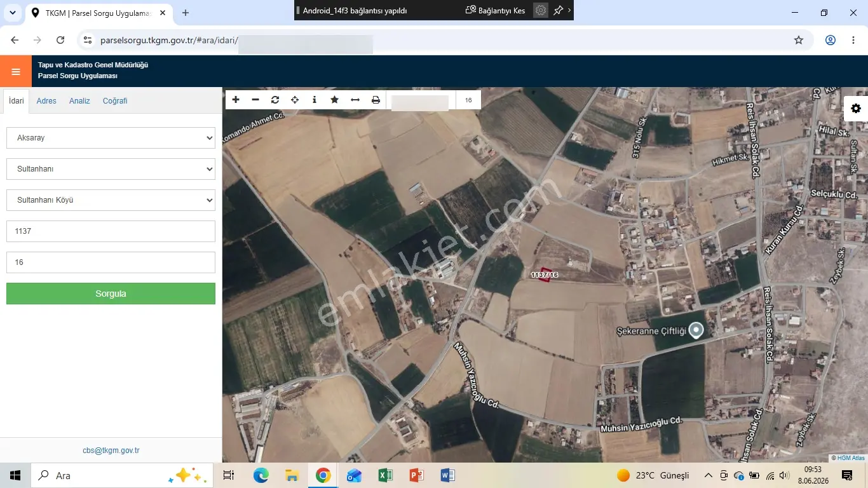Click the HGM Atlas attribution link
This screenshot has width=868, height=488.
(851, 457)
